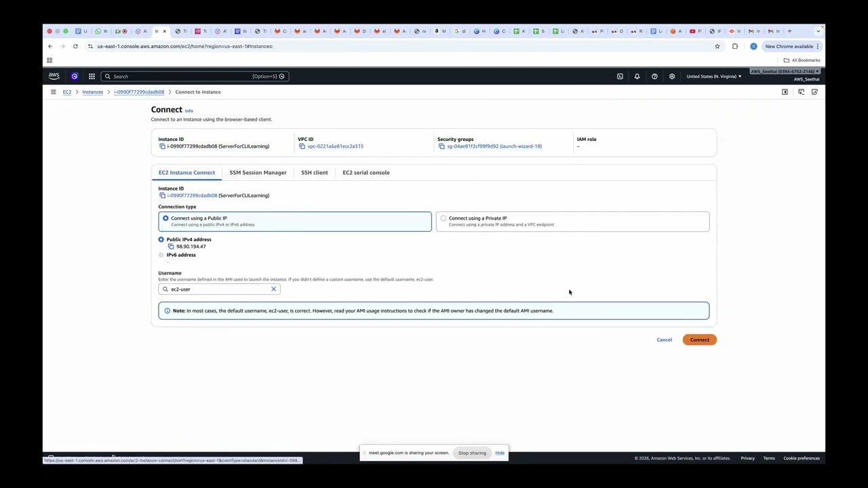Open the All Bookmarks folder

(802, 60)
